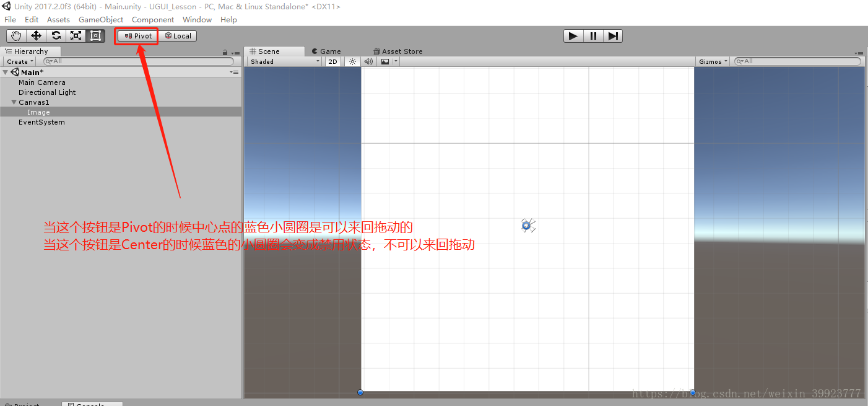Select the Rect Transform tool

point(95,36)
